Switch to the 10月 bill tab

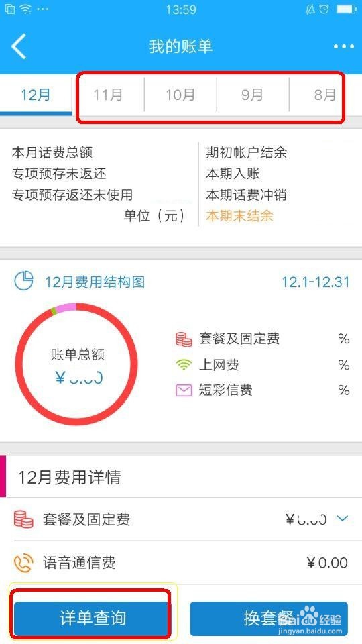click(180, 95)
